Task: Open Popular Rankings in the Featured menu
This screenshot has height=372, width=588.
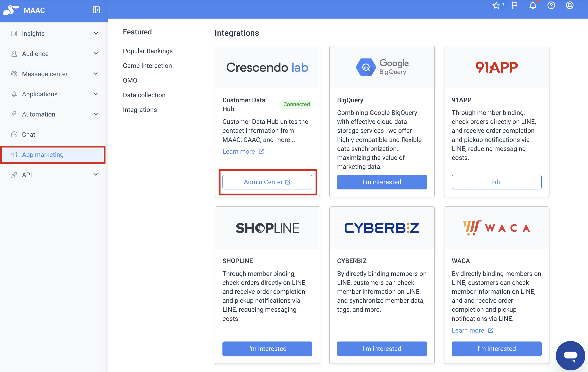Action: point(148,51)
